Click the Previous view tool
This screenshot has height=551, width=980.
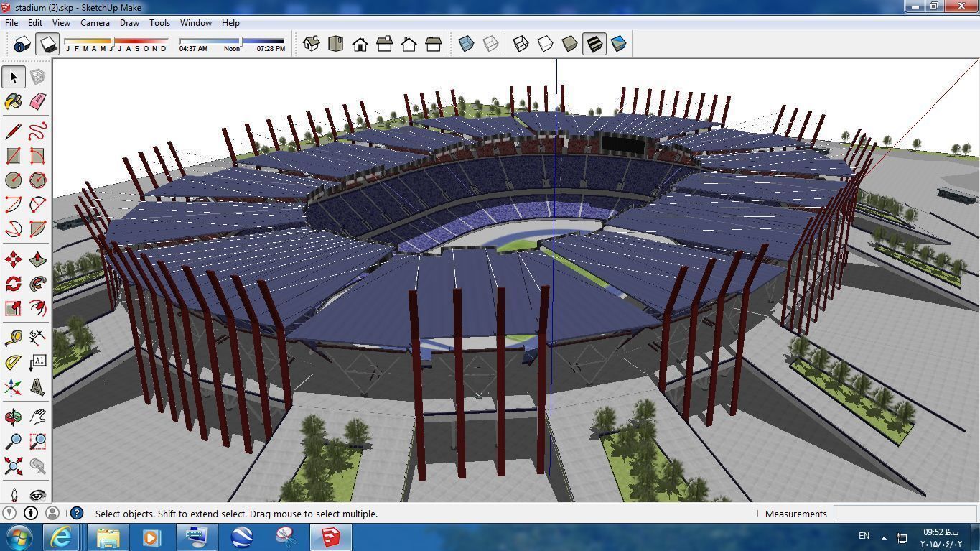[x=38, y=466]
